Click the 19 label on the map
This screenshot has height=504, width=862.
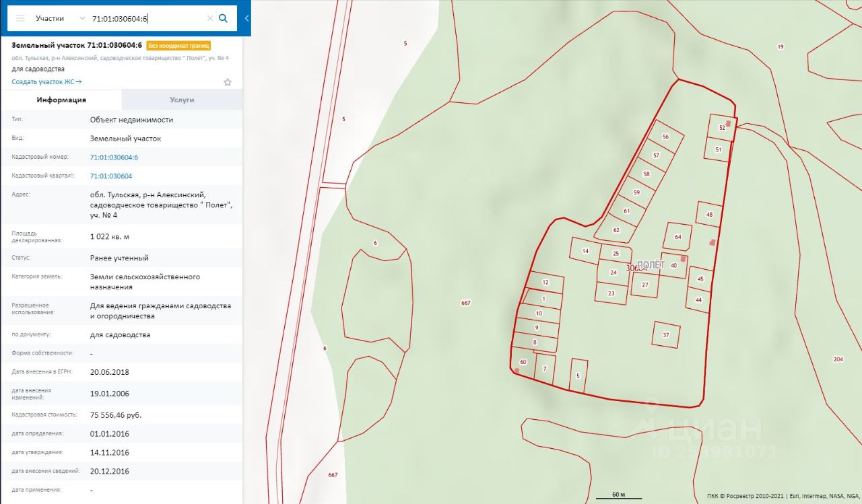781,46
